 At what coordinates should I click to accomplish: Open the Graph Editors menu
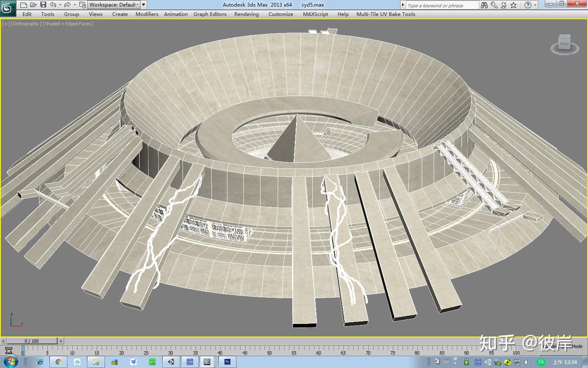210,14
